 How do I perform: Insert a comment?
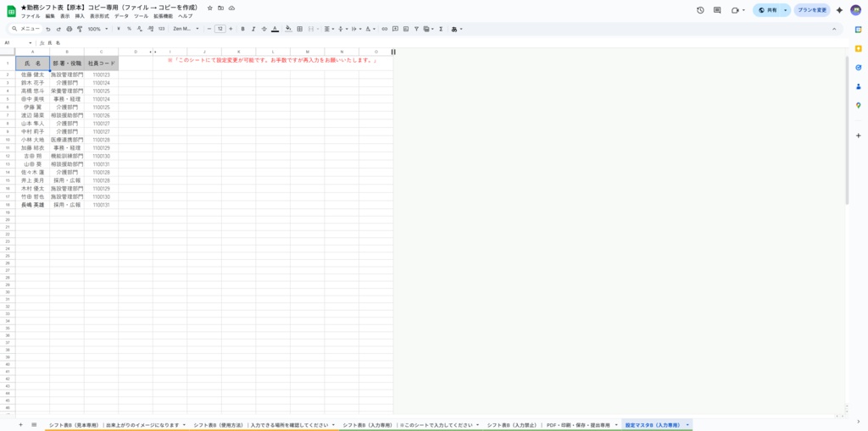click(x=395, y=29)
